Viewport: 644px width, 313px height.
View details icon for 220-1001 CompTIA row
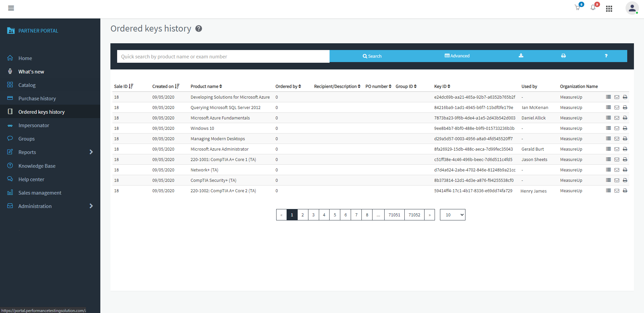[x=608, y=159]
